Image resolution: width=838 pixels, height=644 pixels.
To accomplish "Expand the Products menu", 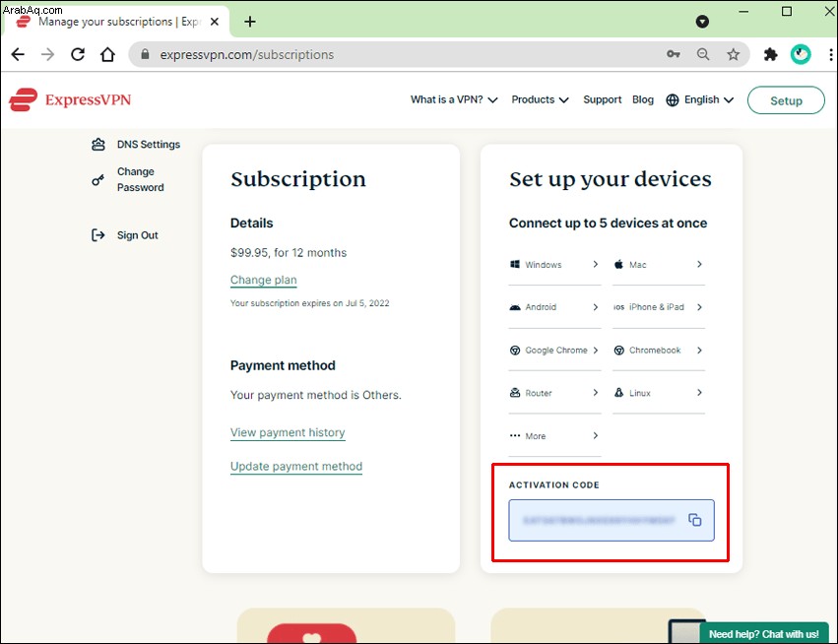I will (x=540, y=99).
